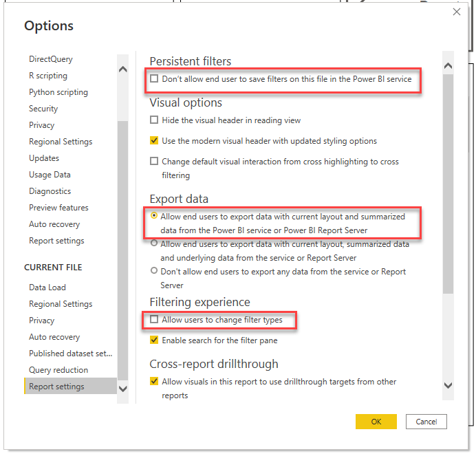Click the Cross-report drillthrough heading
Viewport: 476px width, 456px height.
pyautogui.click(x=214, y=364)
